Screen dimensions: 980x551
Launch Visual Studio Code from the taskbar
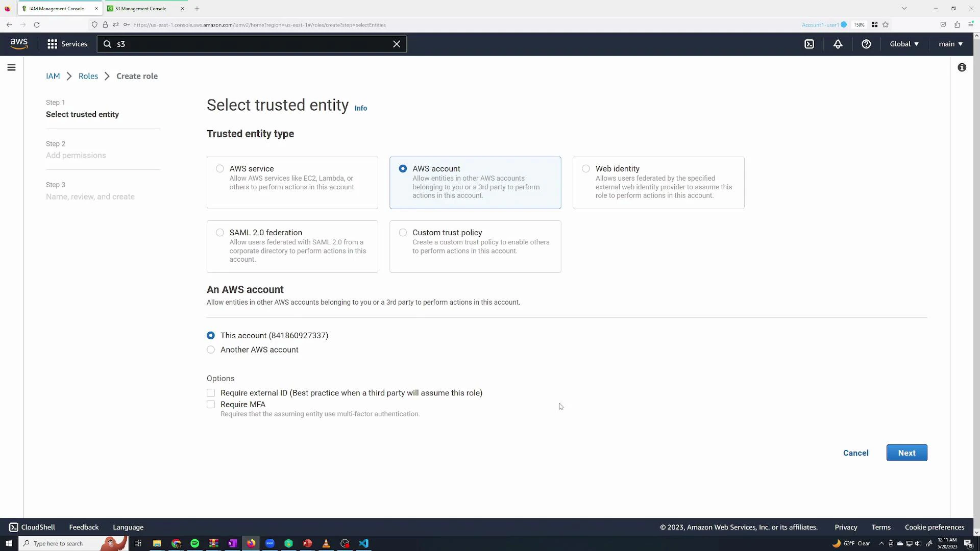363,543
